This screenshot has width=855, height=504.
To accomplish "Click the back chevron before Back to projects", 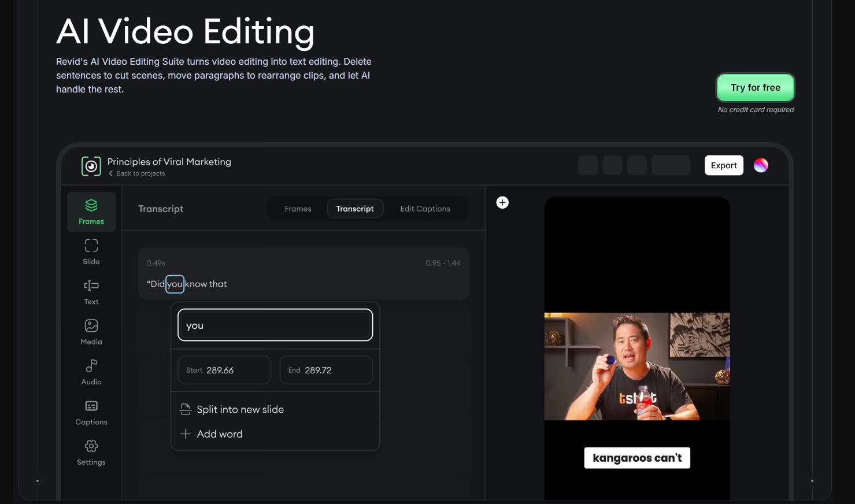I will (111, 173).
